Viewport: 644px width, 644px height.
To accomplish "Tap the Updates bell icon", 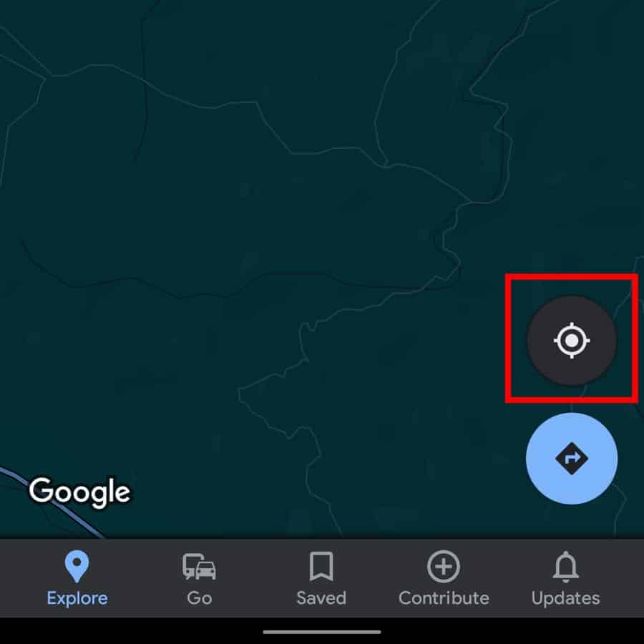I will coord(565,567).
